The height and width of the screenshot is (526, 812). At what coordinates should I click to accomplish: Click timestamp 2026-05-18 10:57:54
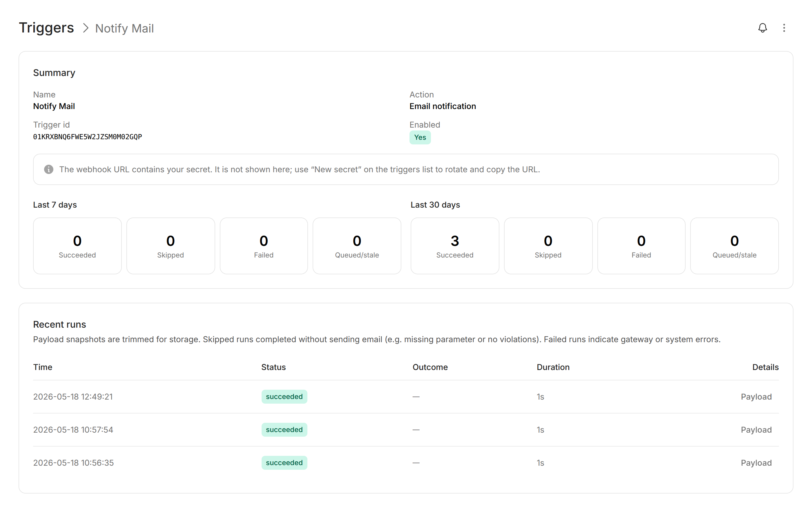(73, 429)
